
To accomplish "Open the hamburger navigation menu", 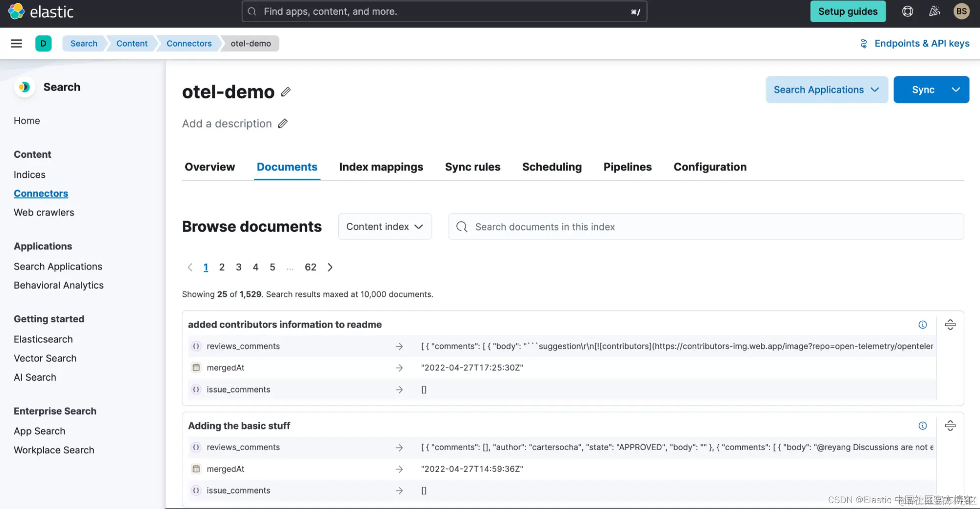I will click(x=17, y=44).
